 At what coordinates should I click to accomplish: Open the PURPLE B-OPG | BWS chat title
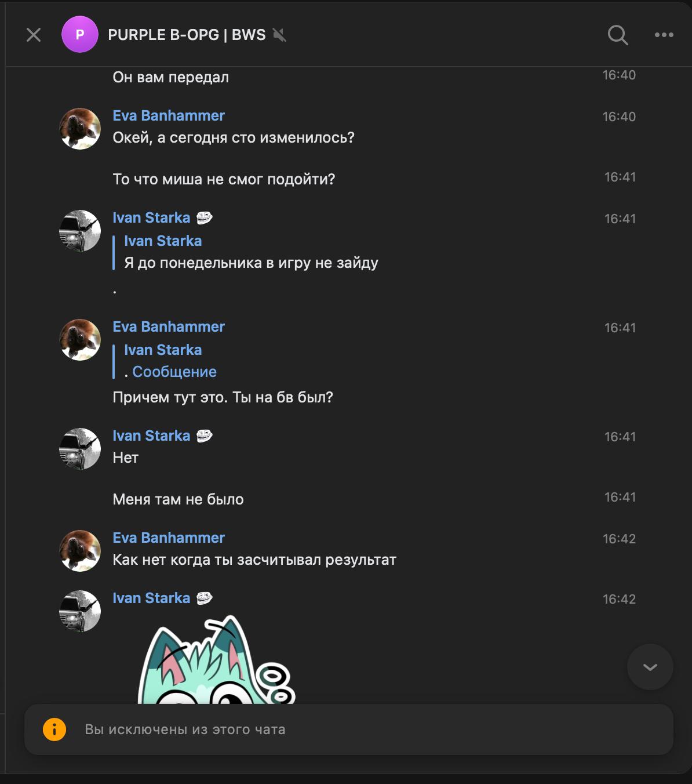coord(187,35)
